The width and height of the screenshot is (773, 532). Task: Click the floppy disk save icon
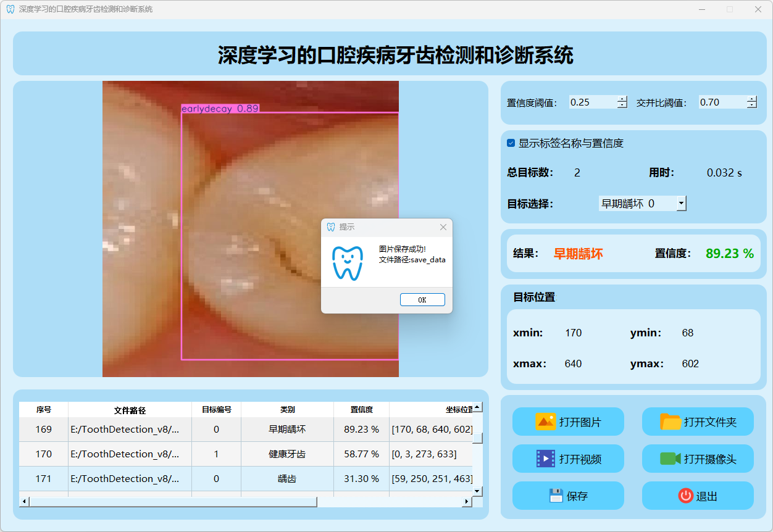[x=556, y=496]
